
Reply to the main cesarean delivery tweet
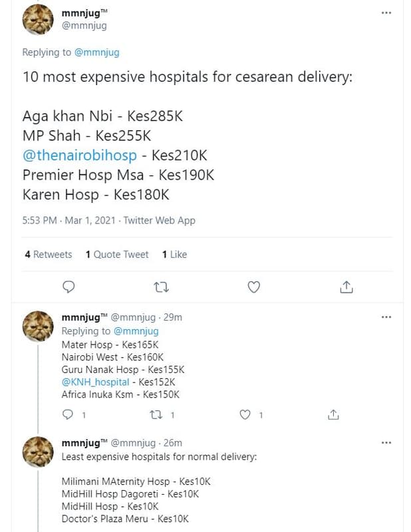[x=68, y=287]
